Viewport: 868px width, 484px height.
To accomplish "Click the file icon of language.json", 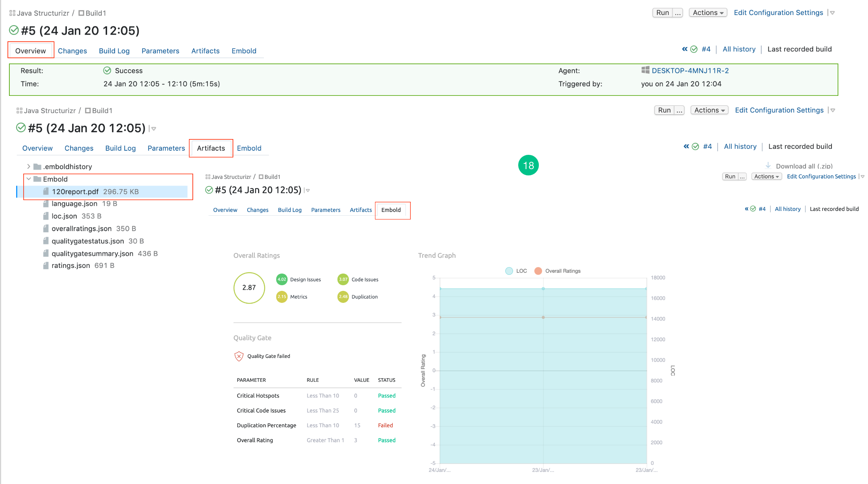I will pyautogui.click(x=46, y=204).
